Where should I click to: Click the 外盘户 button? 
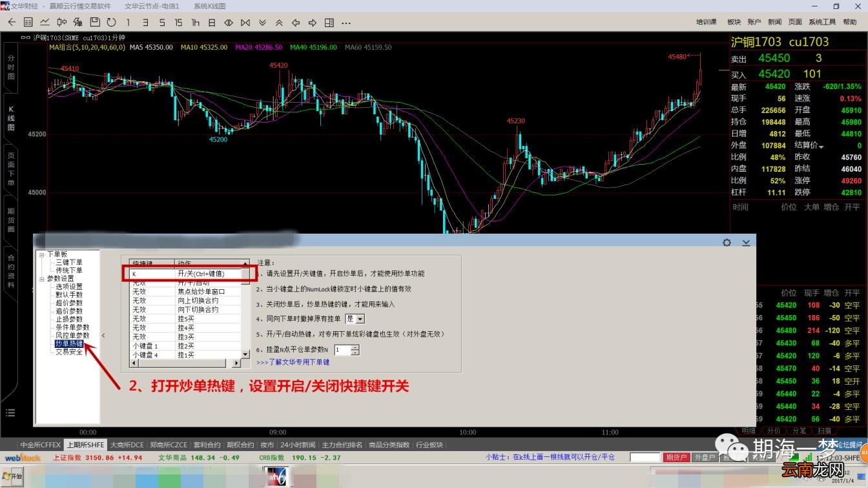(x=705, y=457)
